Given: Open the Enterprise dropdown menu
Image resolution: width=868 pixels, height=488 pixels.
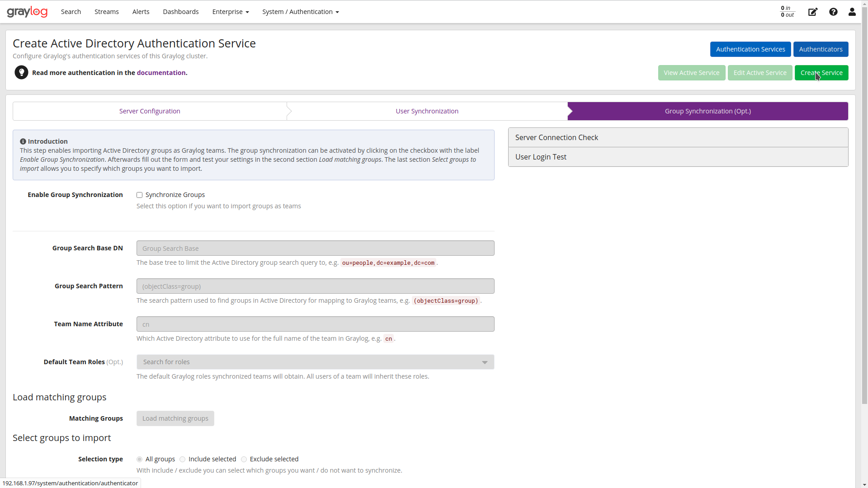Looking at the screenshot, I should pos(230,12).
